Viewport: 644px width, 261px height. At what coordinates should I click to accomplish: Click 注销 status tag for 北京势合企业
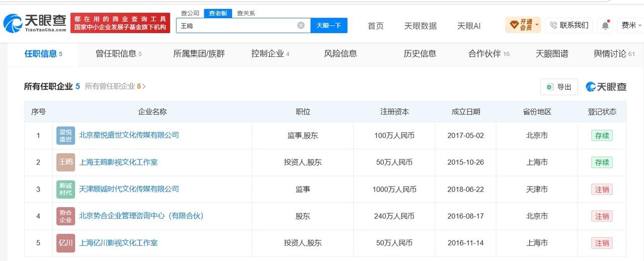(602, 216)
